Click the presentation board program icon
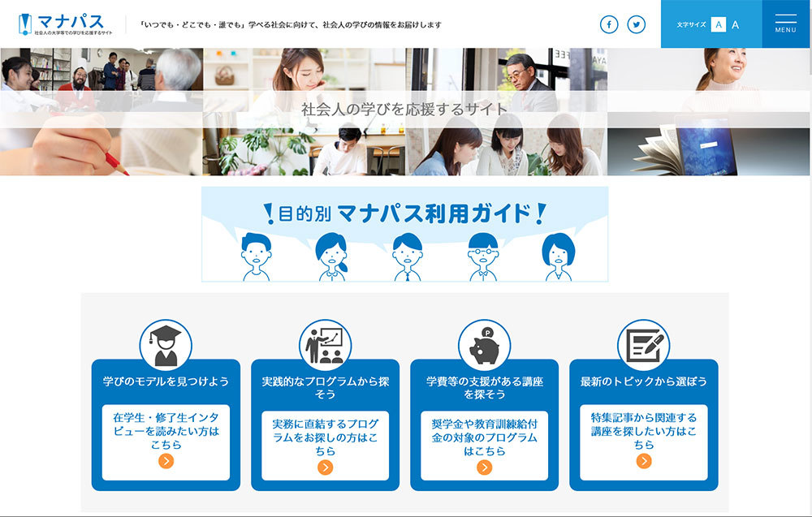This screenshot has width=812, height=517. tap(325, 345)
